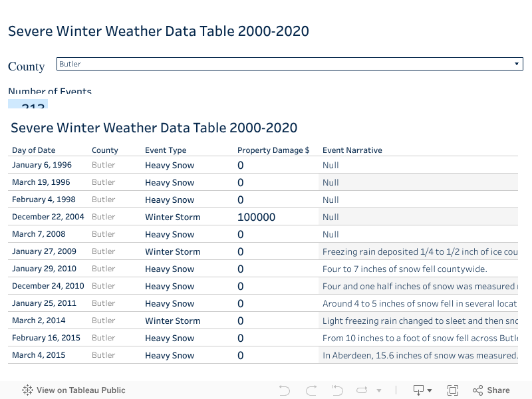This screenshot has width=532, height=399.
Task: Click the Redo icon in the toolbar
Action: coord(310,390)
